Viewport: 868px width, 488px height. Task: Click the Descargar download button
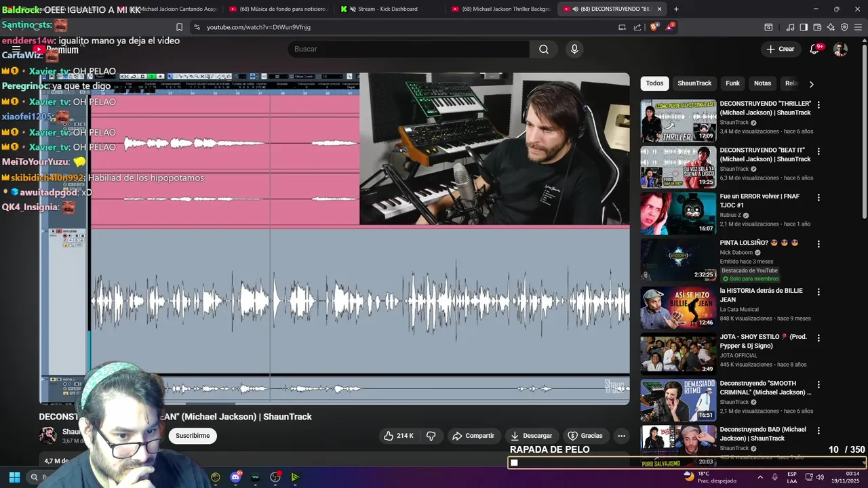pyautogui.click(x=532, y=436)
